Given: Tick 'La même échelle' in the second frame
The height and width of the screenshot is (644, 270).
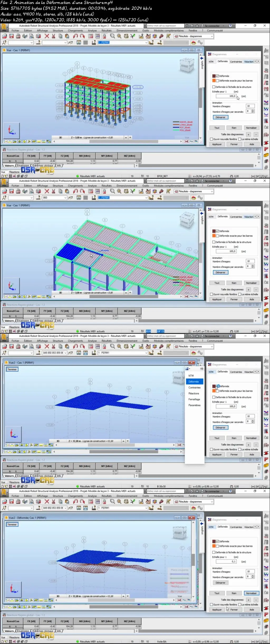Looking at the screenshot, I should pyautogui.click(x=240, y=294).
